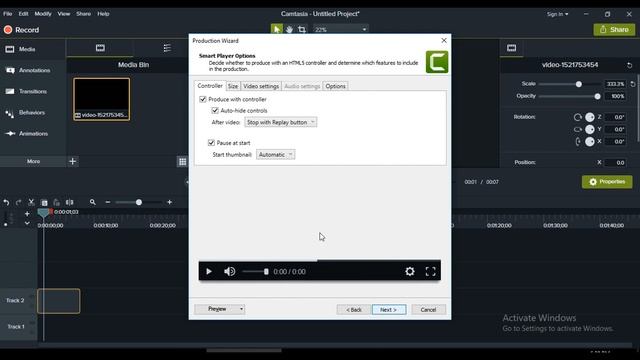Select the clip on Track 2
Screen dimensions: 640x360
59,301
